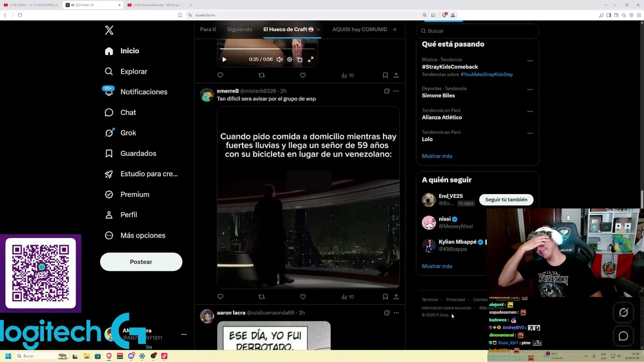The height and width of the screenshot is (362, 644).
Task: Open more options for Alianza Atlético trend
Action: pyautogui.click(x=530, y=111)
